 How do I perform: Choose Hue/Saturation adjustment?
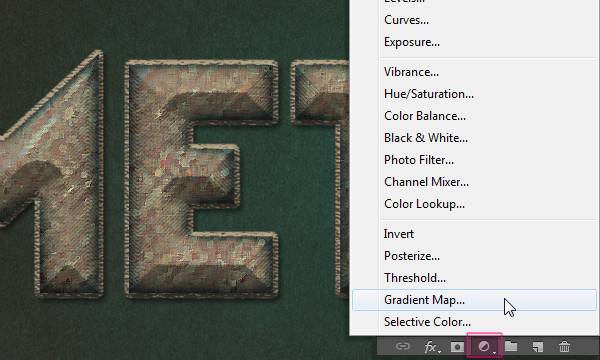point(429,94)
